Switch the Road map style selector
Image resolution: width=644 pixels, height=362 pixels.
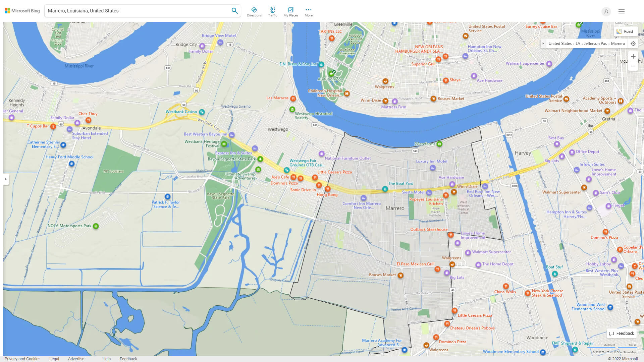pyautogui.click(x=625, y=32)
